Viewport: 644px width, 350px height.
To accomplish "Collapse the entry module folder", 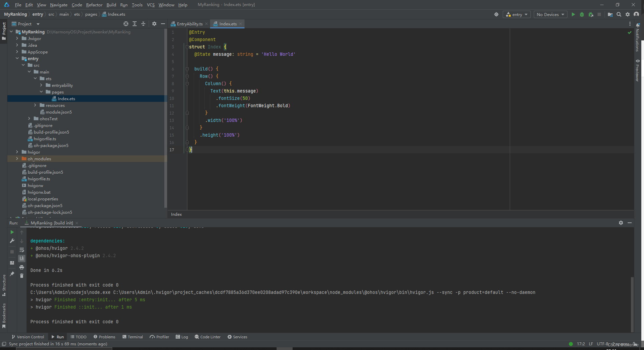I will (17, 58).
